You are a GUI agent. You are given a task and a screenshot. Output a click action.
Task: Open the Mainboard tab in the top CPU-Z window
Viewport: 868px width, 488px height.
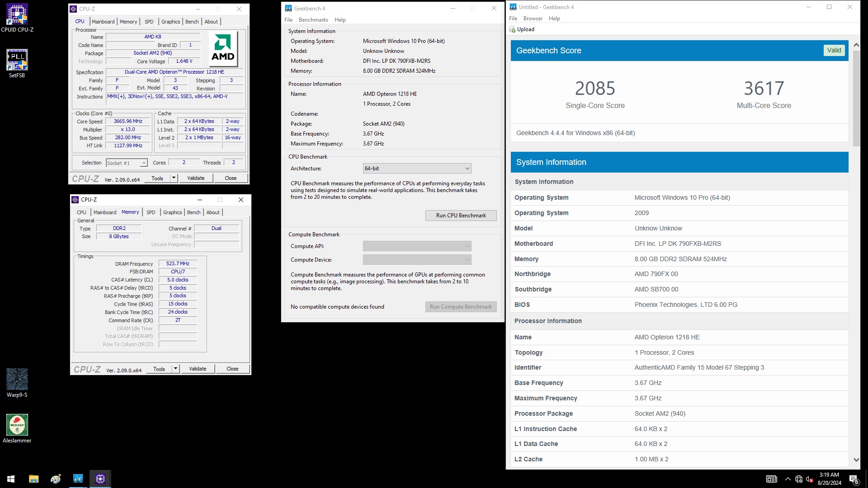103,22
